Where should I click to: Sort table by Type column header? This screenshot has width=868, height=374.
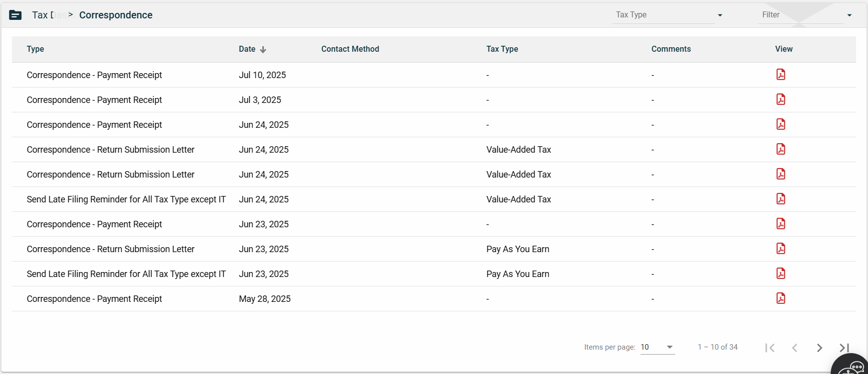[x=35, y=49]
